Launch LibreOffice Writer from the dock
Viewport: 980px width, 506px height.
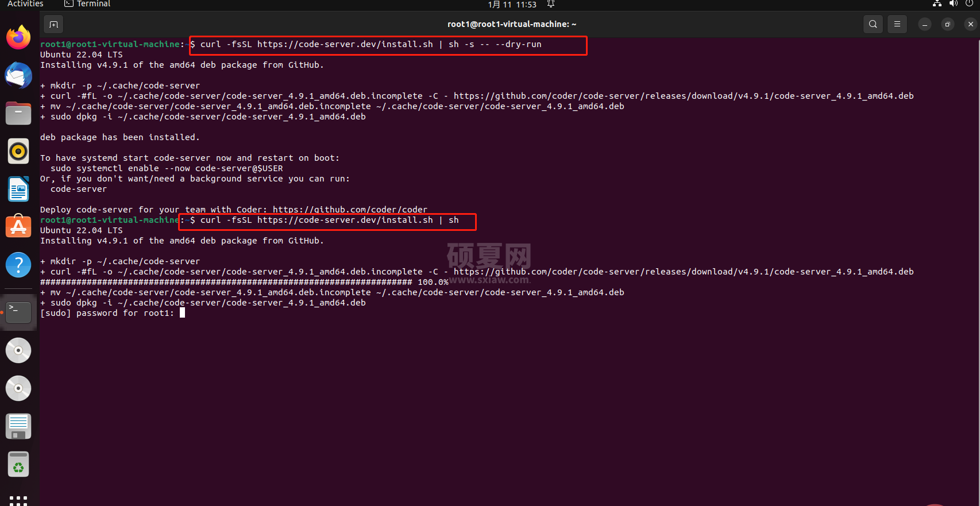click(18, 190)
